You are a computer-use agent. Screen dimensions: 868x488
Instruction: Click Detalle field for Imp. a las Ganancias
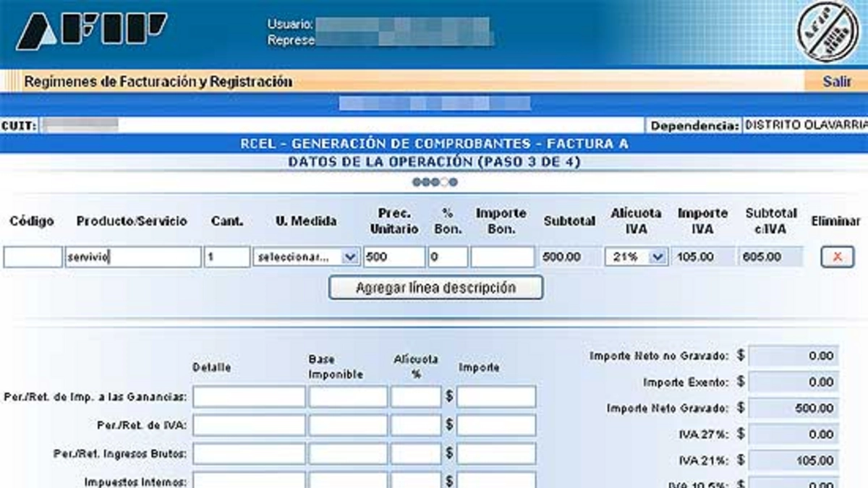(249, 396)
